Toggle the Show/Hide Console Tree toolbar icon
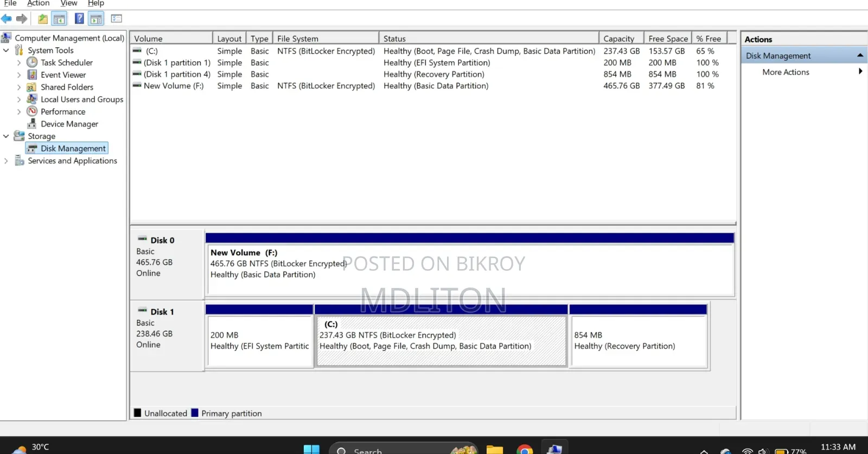The width and height of the screenshot is (868, 454). click(x=59, y=19)
